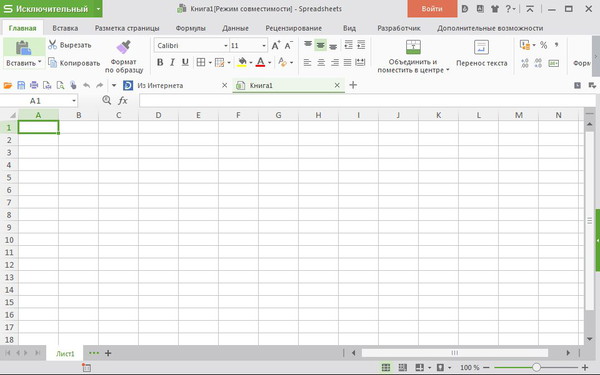Screen dimensions: 600x375
Task: Toggle middle vertical alignment
Action: tap(320, 45)
